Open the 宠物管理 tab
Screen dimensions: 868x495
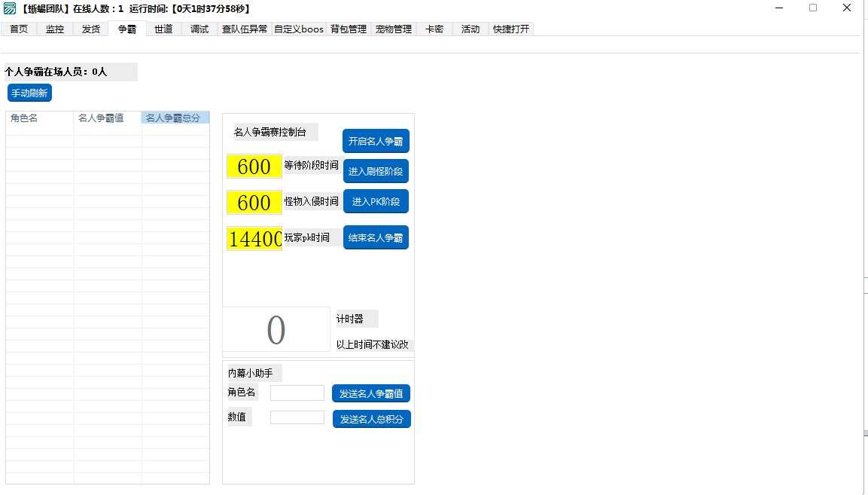[x=394, y=29]
